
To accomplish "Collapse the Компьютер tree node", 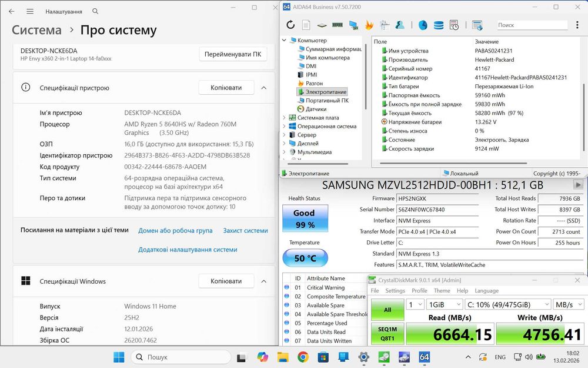I will point(284,40).
